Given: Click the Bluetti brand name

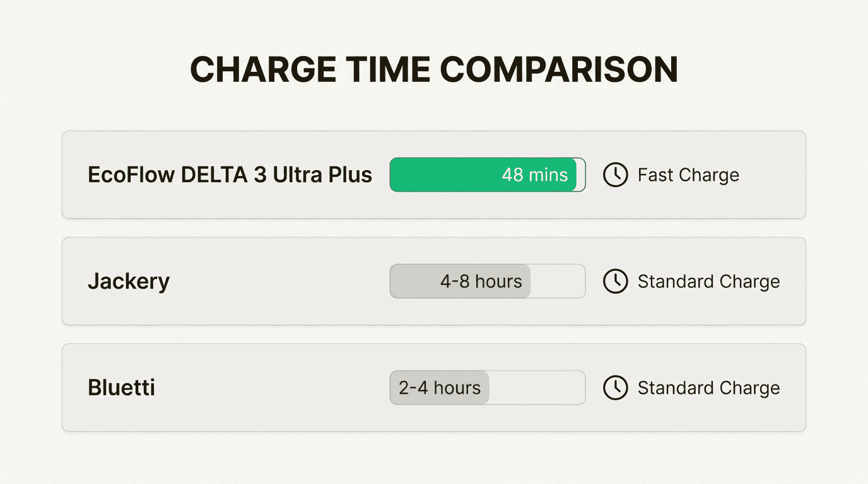Looking at the screenshot, I should (121, 388).
